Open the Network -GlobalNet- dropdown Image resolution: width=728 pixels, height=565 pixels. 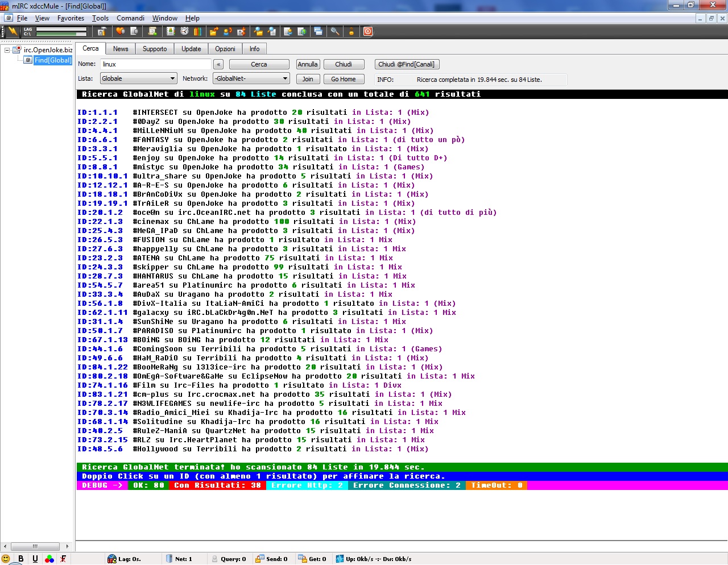(251, 78)
